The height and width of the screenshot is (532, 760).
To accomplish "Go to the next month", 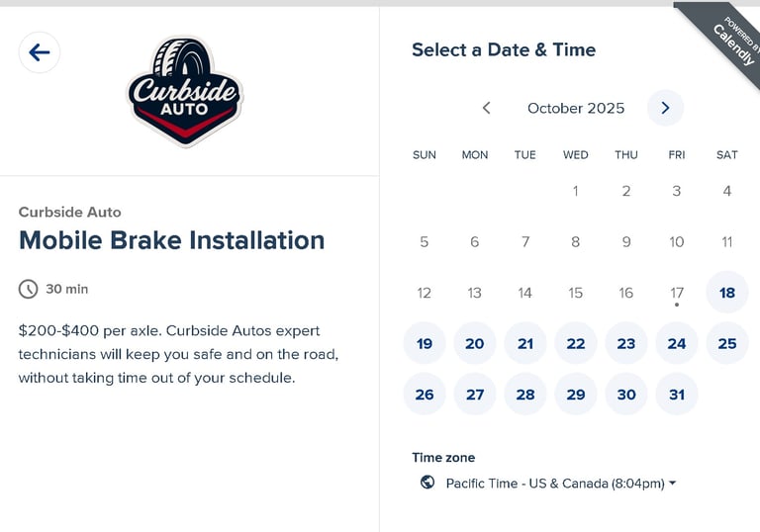I will coord(665,108).
